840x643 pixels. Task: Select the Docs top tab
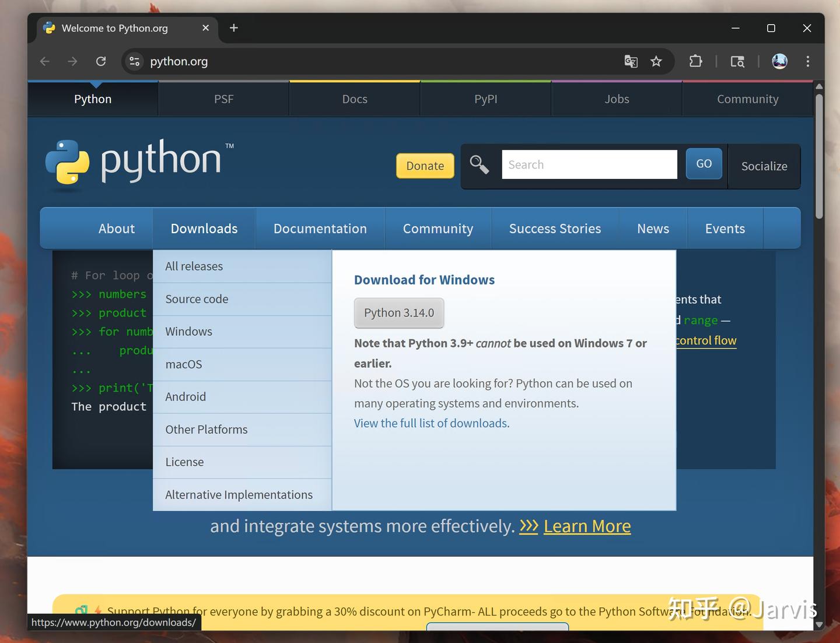pyautogui.click(x=355, y=99)
